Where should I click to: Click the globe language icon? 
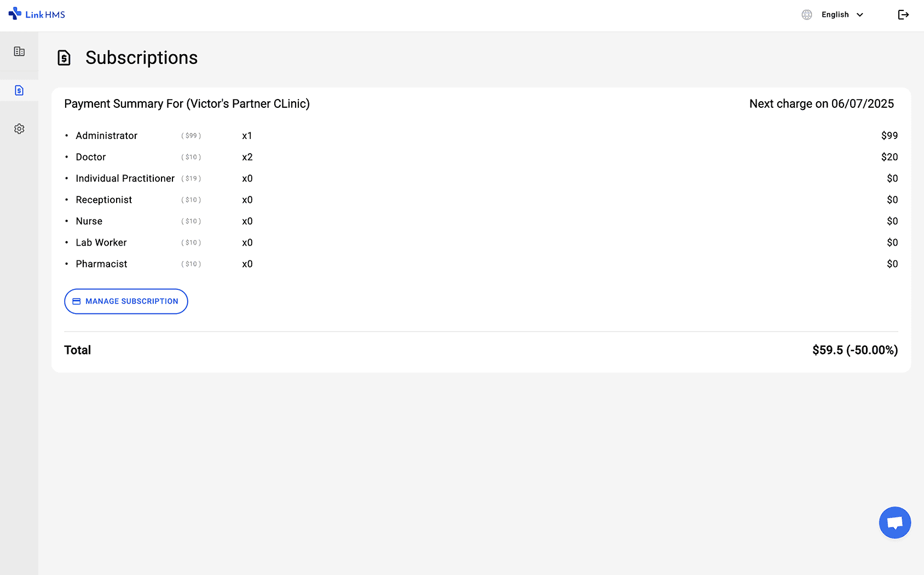coord(806,15)
